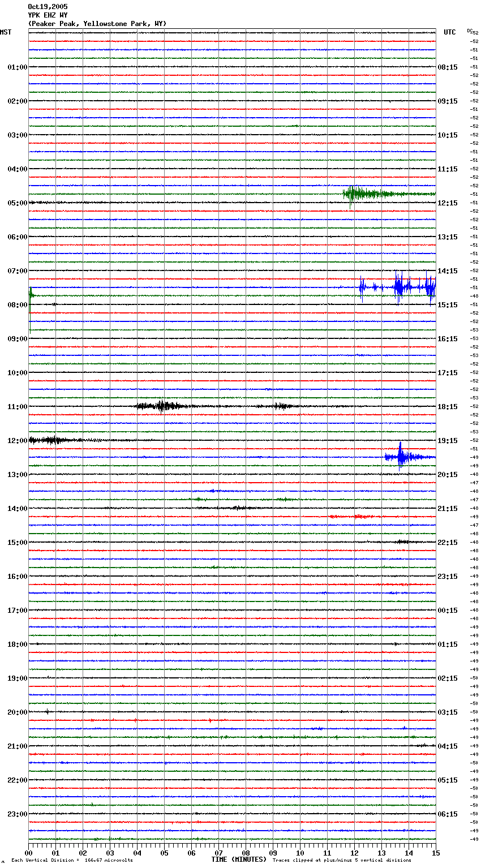Select the 19:00 MST time label
481x868 pixels.
(18, 678)
